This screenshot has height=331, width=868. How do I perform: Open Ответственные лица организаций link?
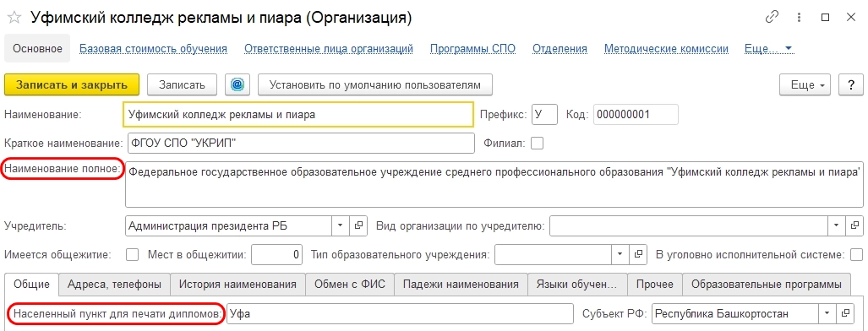click(x=329, y=49)
